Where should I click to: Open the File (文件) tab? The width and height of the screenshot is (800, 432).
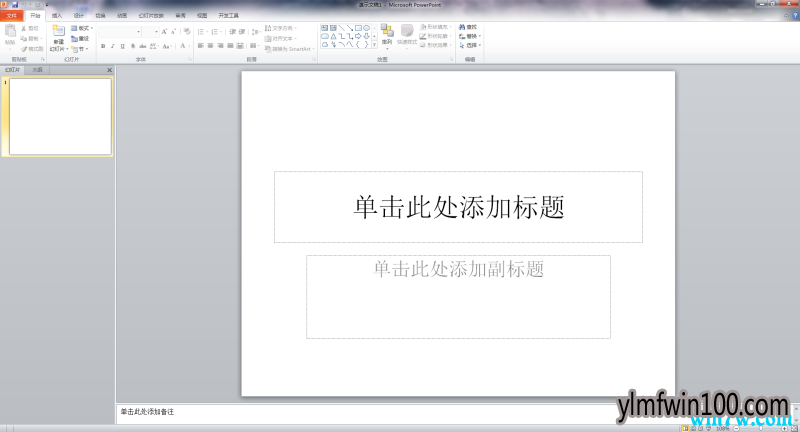click(12, 16)
